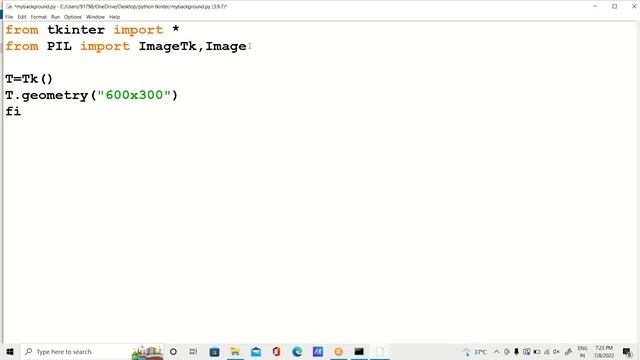Click the battery status tray icon

[x=537, y=351]
